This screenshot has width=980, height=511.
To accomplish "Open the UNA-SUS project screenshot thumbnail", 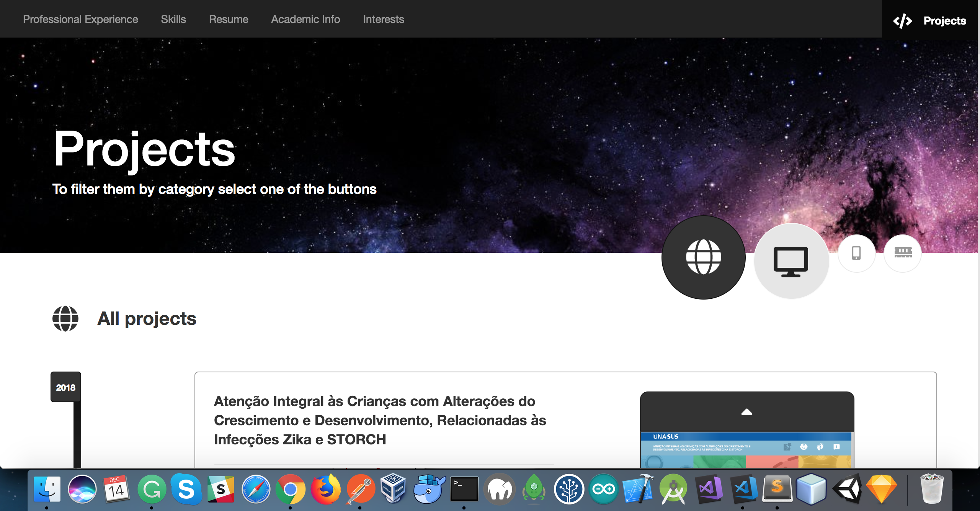I will click(746, 450).
